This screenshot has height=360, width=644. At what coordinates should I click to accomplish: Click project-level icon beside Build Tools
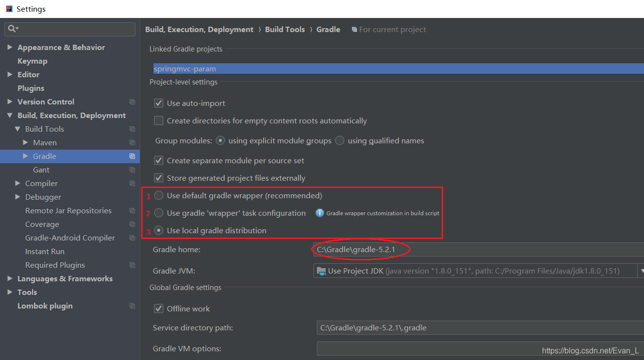132,129
